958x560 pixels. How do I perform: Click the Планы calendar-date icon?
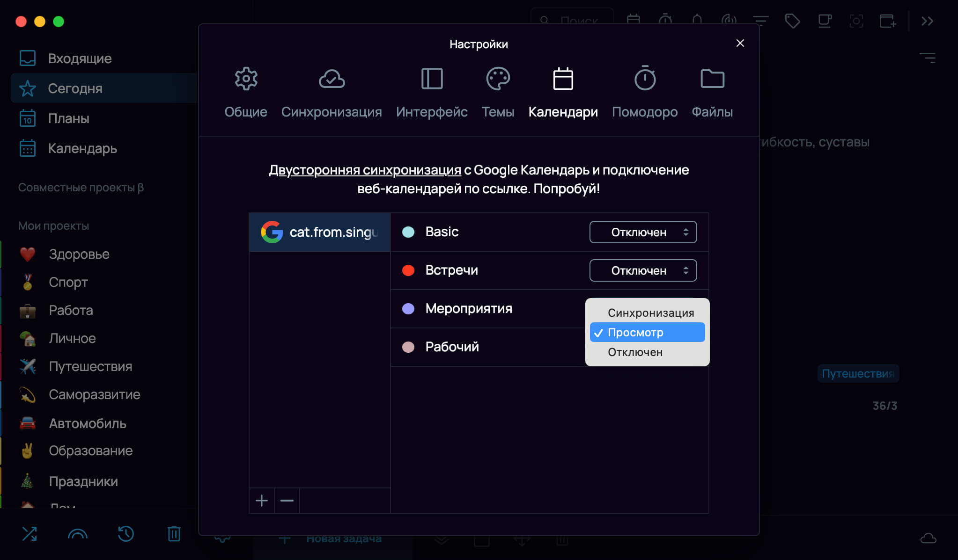pyautogui.click(x=28, y=118)
